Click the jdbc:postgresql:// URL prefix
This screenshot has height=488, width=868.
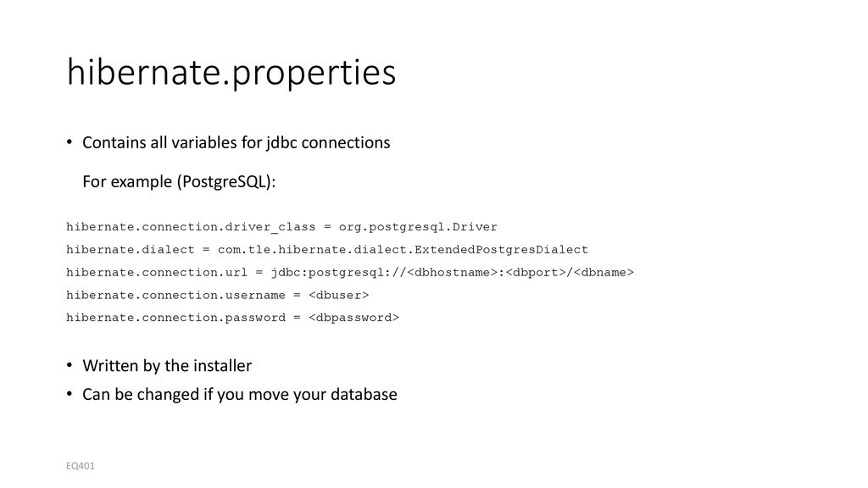coord(338,272)
